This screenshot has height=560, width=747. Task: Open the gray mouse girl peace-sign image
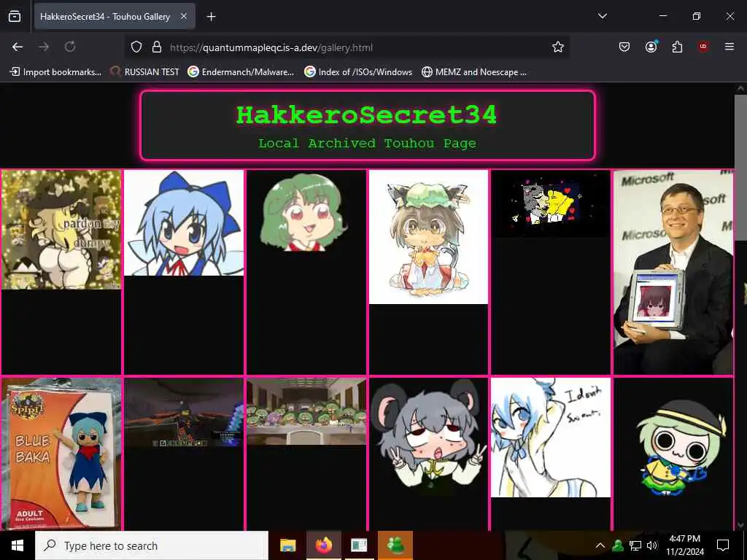tap(428, 438)
